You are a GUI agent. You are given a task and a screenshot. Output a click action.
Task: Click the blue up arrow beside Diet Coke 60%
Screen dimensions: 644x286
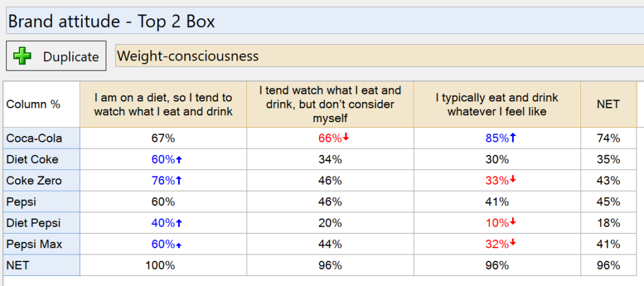pos(179,160)
